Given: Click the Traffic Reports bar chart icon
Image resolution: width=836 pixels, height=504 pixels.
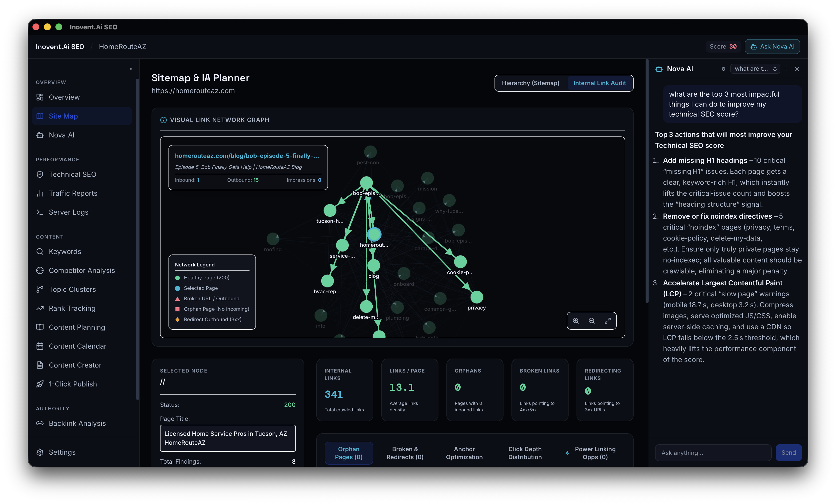Looking at the screenshot, I should tap(40, 193).
